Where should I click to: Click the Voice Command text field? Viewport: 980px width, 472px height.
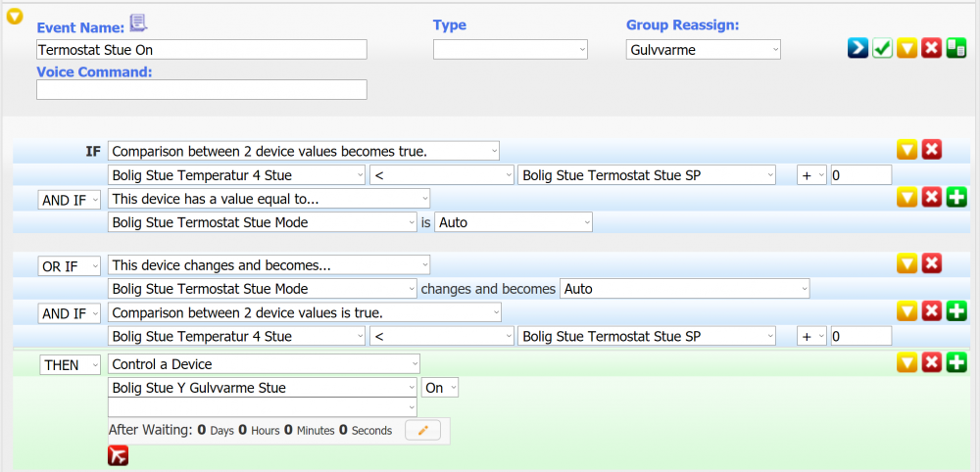point(201,90)
